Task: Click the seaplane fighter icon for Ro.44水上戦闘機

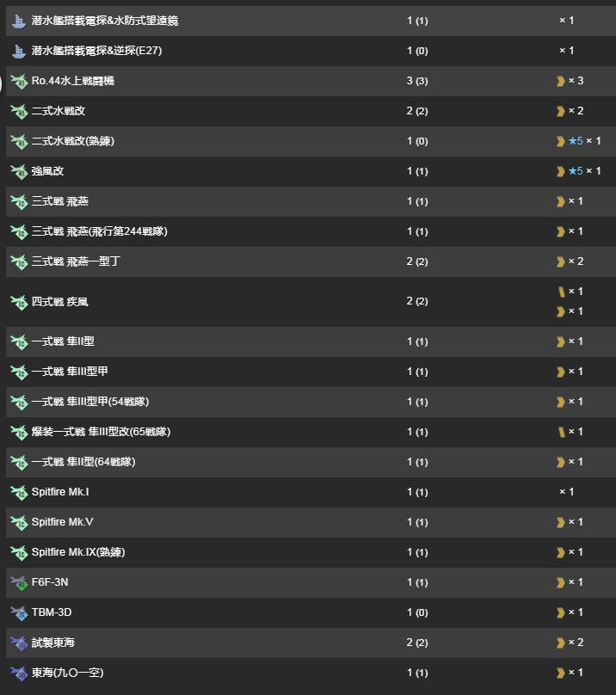Action: [19, 81]
